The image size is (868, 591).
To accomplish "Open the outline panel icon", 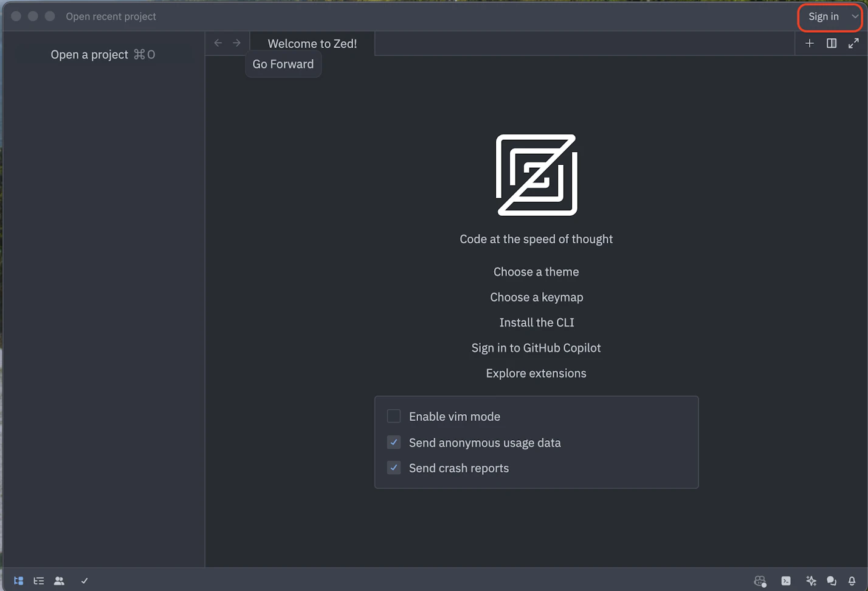I will [x=39, y=581].
